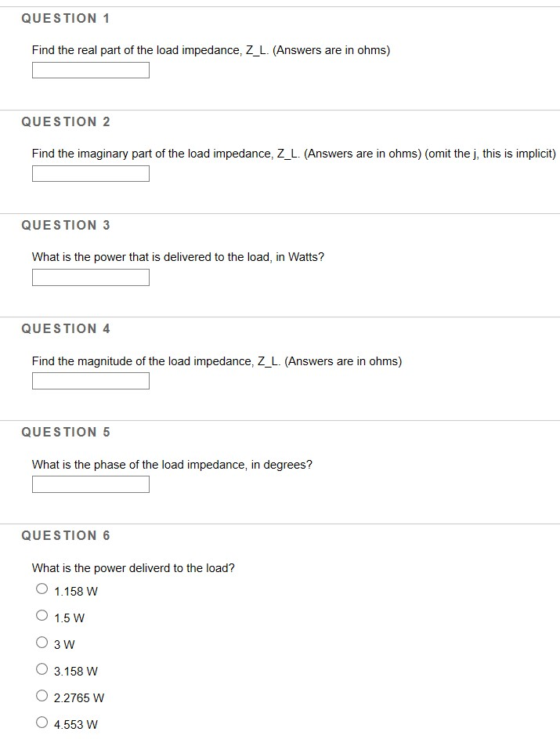Click the QUESTION 1 heading

66,18
